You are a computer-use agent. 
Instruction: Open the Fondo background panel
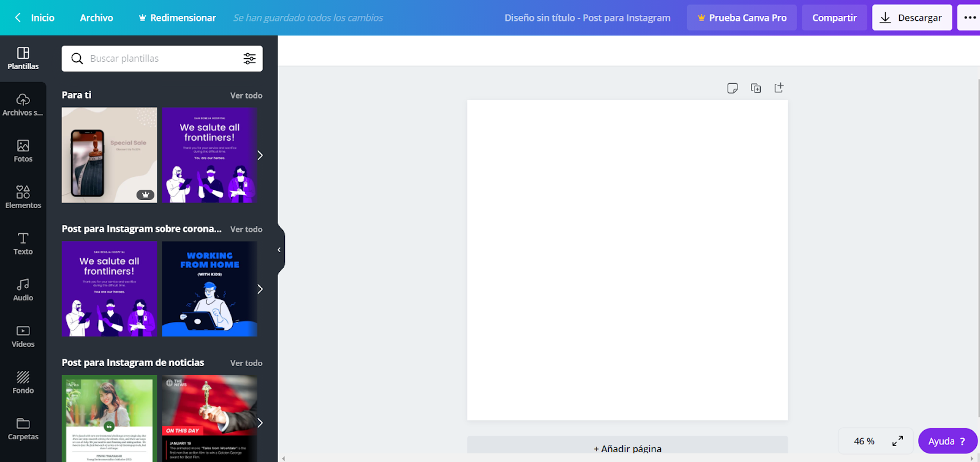click(23, 382)
